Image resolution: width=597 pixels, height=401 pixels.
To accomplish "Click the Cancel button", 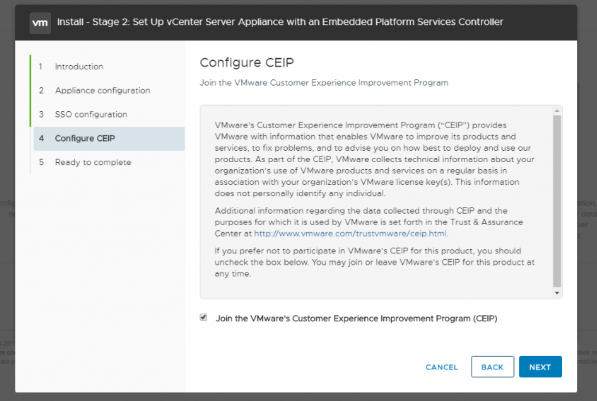I will (441, 367).
